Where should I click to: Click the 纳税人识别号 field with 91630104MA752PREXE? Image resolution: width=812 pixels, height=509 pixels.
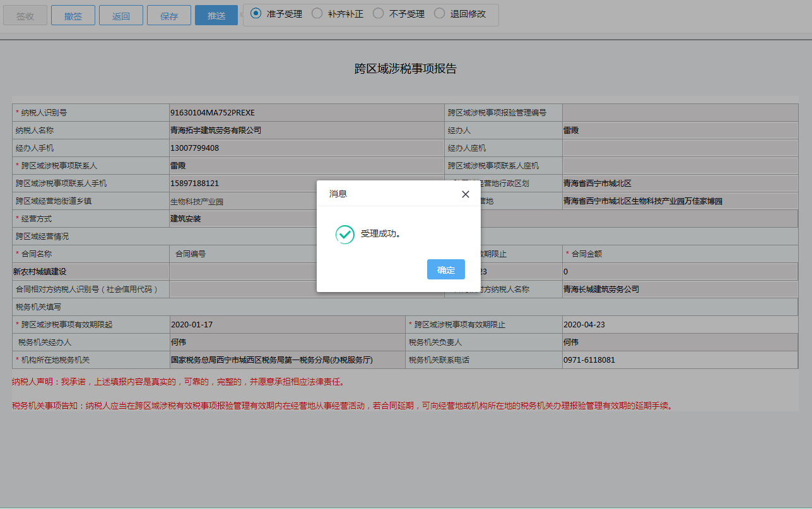pyautogui.click(x=306, y=113)
